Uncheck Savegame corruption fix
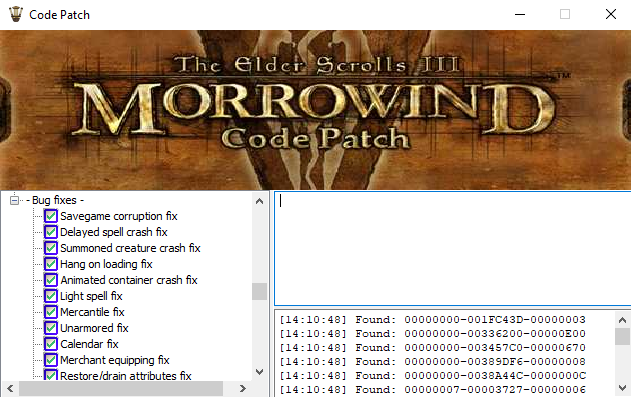The width and height of the screenshot is (631, 397). 51,216
